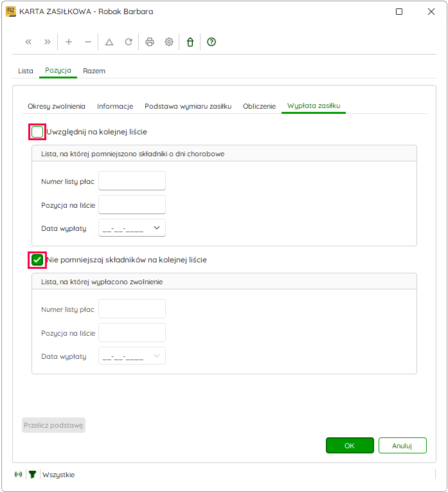This screenshot has width=448, height=492.
Task: Open the Razem tab
Action: 94,71
